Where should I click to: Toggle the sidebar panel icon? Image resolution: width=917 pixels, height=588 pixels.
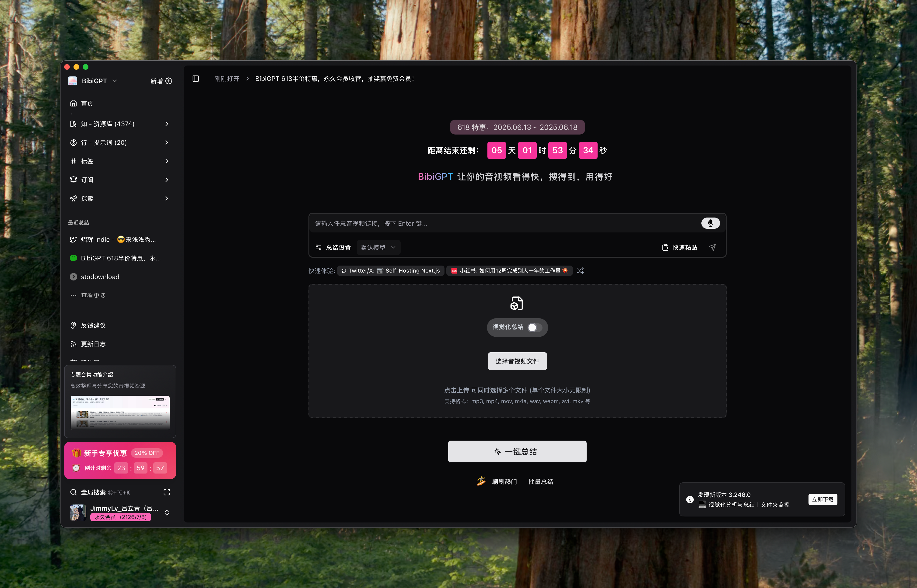tap(196, 79)
